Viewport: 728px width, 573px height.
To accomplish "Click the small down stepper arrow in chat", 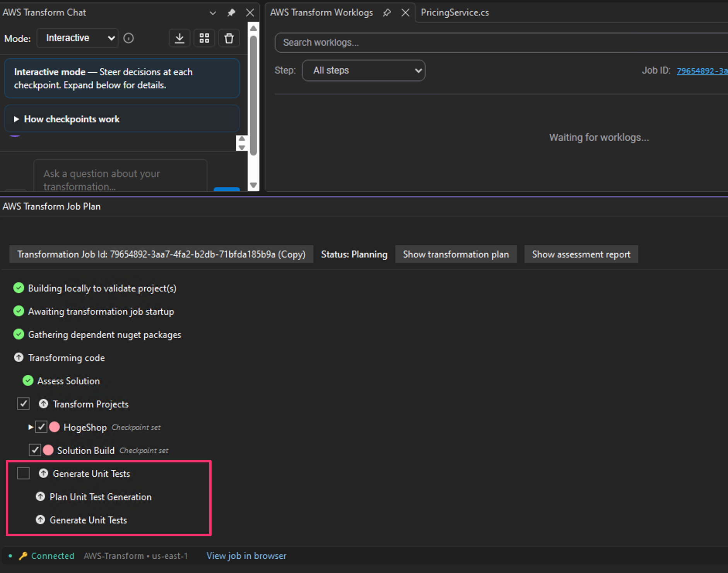I will 242,147.
